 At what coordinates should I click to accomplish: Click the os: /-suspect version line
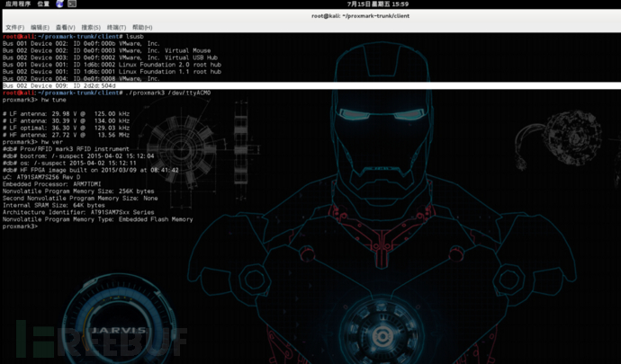[69, 163]
